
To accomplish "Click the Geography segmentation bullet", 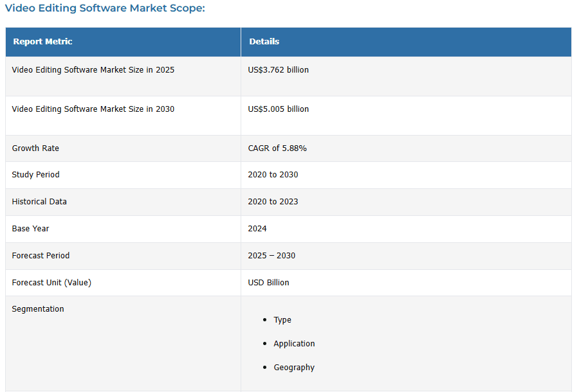I will (294, 368).
